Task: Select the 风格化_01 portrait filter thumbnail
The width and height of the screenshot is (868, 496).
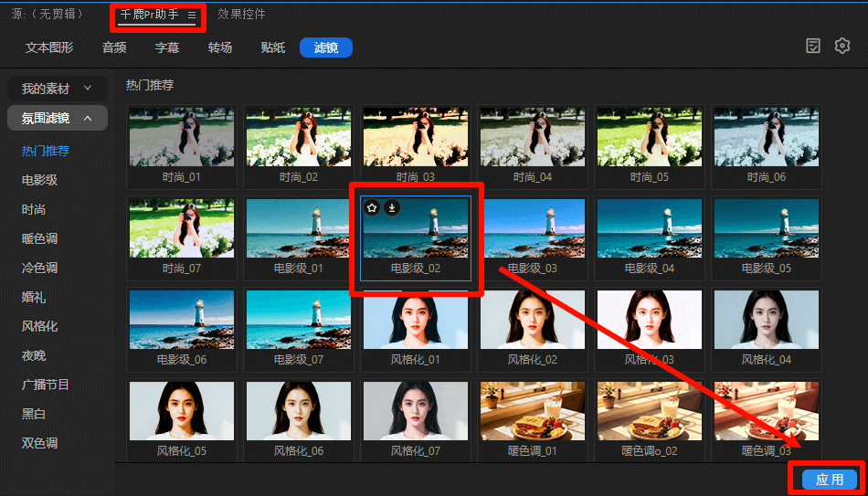Action: point(416,320)
